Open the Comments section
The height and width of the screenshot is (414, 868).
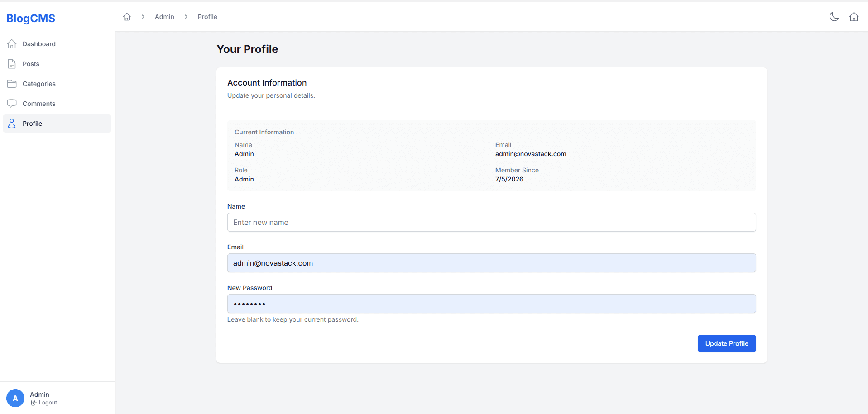click(57, 104)
